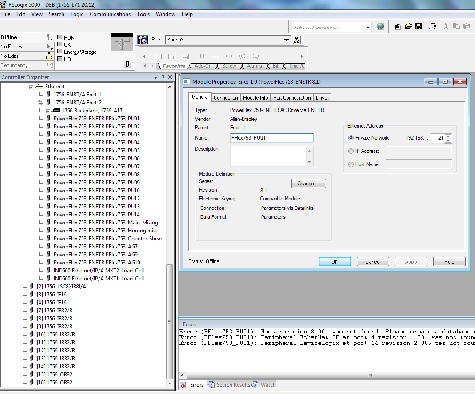The height and width of the screenshot is (394, 475).
Task: Select the IP Address radio button
Action: pyautogui.click(x=350, y=151)
